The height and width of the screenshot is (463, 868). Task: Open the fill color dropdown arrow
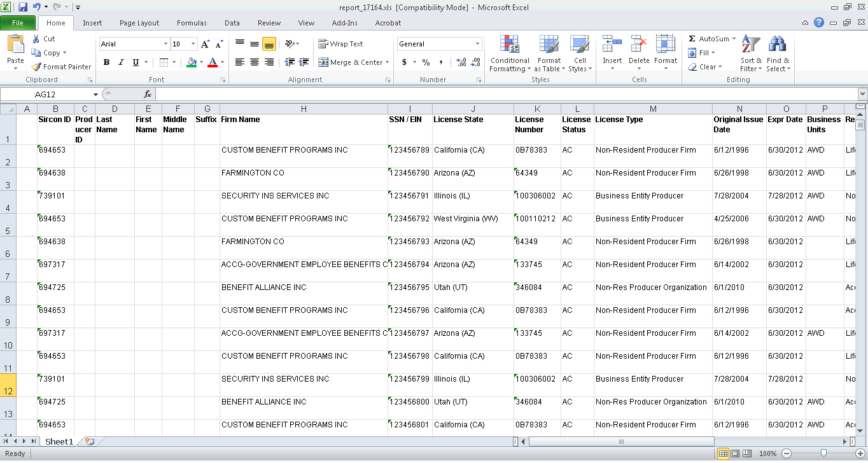click(200, 62)
